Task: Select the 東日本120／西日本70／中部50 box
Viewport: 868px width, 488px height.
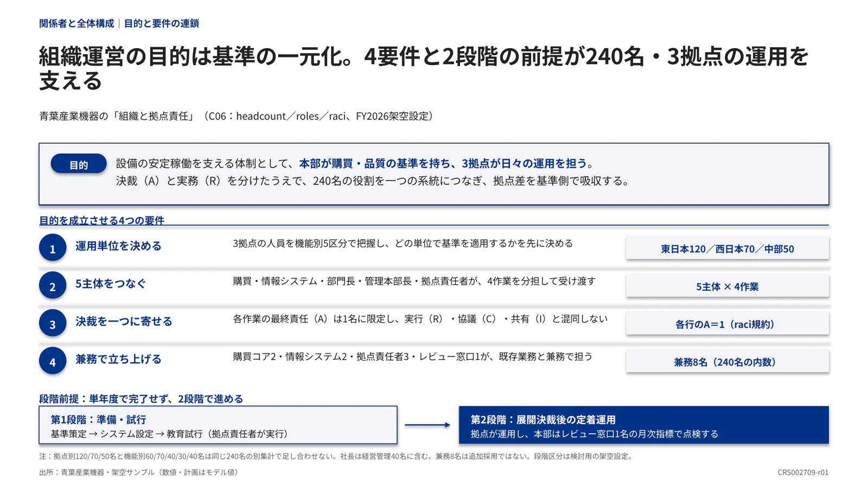Action: pos(727,248)
